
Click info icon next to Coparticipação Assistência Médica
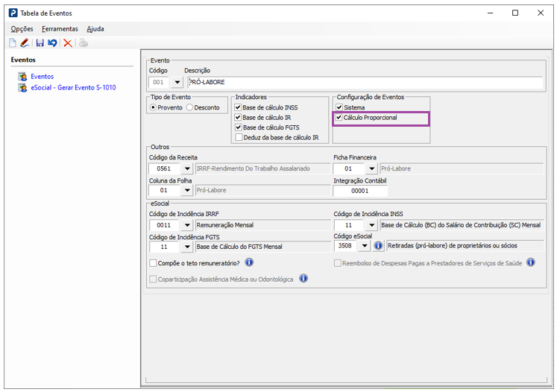(x=303, y=279)
